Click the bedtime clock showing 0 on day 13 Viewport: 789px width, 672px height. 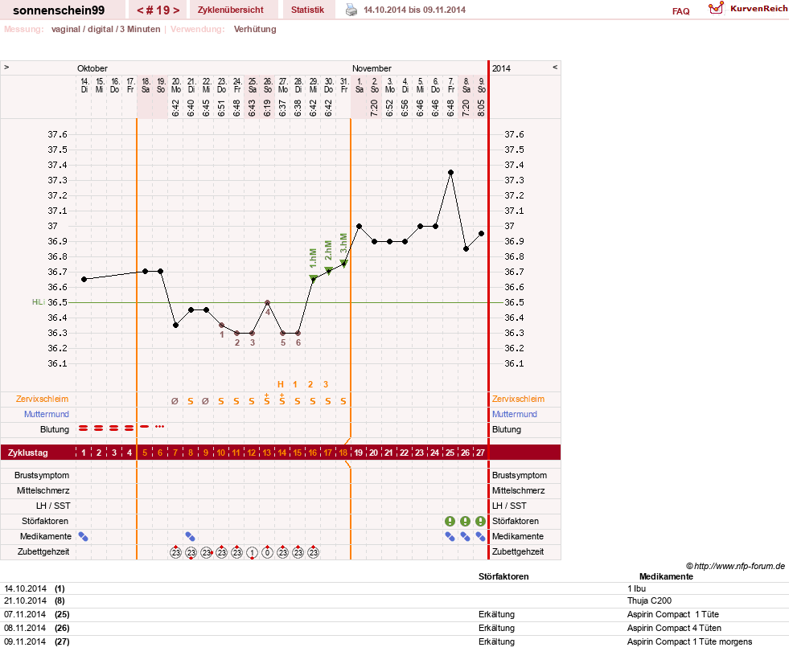[x=267, y=552]
